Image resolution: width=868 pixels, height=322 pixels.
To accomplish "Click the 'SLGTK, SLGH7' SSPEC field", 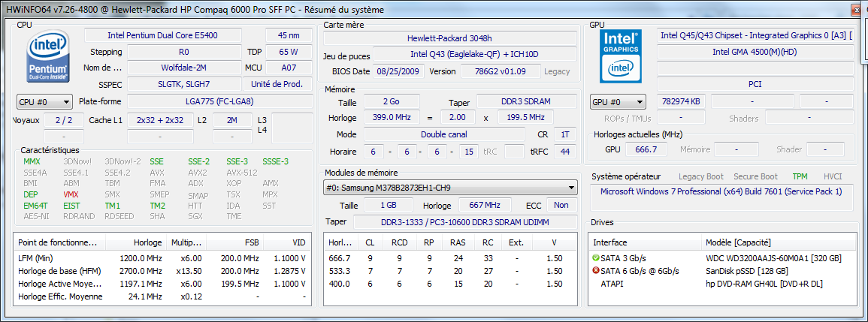I will coord(184,84).
